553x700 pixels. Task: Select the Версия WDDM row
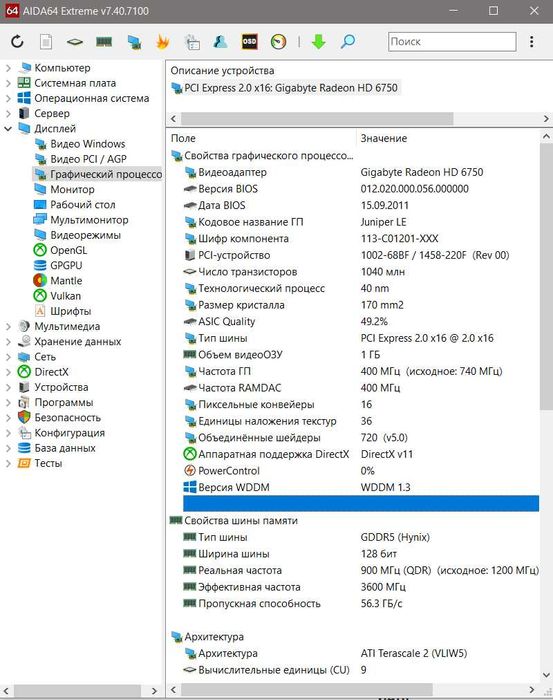point(361,487)
